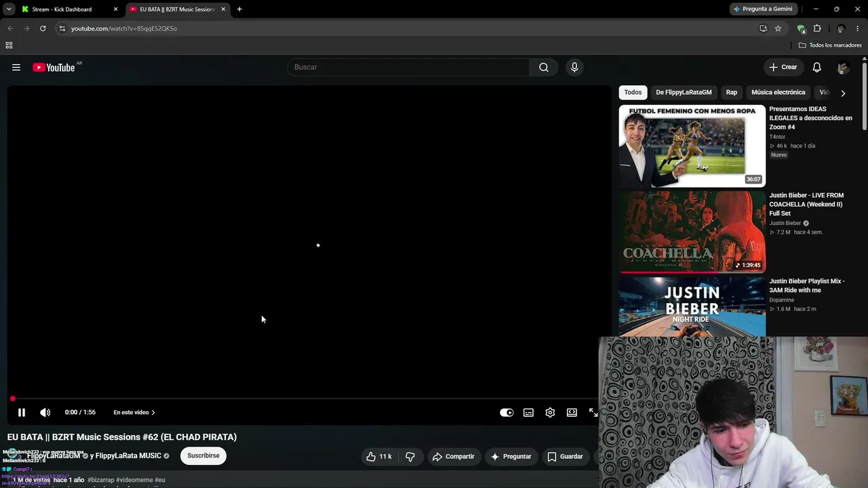
Task: Visit the Dopamine channel
Action: 782,300
